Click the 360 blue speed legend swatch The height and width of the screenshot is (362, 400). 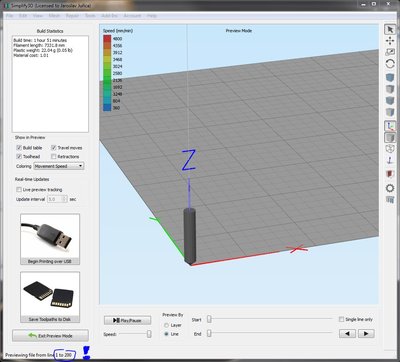107,108
